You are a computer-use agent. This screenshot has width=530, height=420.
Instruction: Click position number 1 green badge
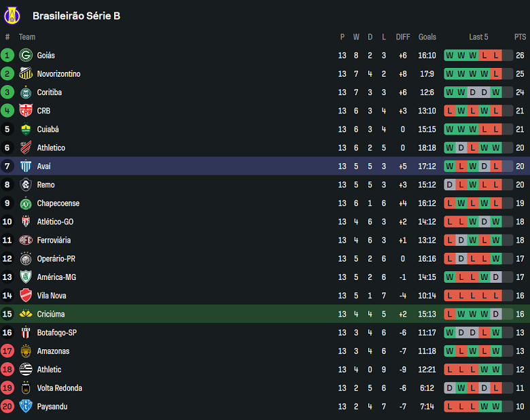tap(7, 55)
